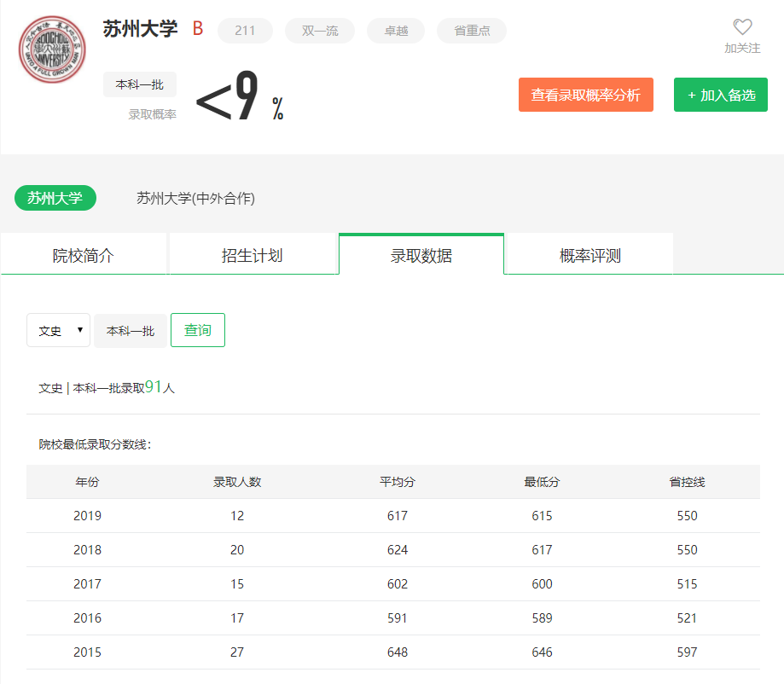Click provincial line 597 in 2015 row
Viewport: 784px width, 684px height.
click(687, 652)
